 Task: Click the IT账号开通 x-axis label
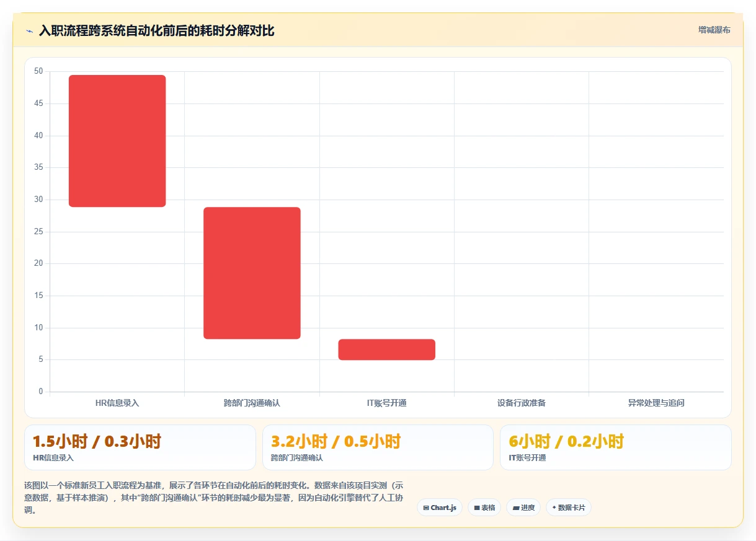[387, 403]
